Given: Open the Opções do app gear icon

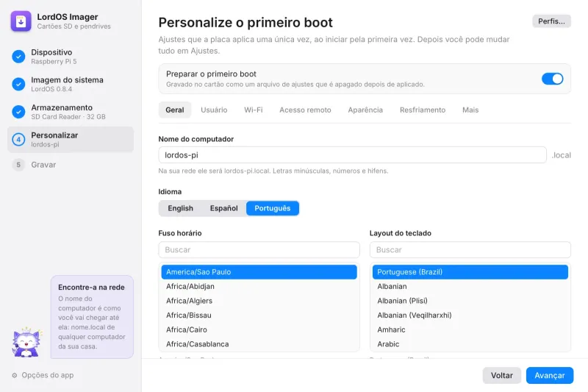Looking at the screenshot, I should pos(14,375).
